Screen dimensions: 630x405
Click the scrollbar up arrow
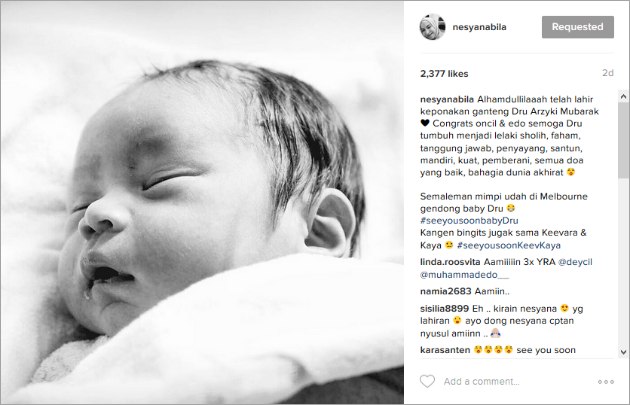click(x=623, y=96)
